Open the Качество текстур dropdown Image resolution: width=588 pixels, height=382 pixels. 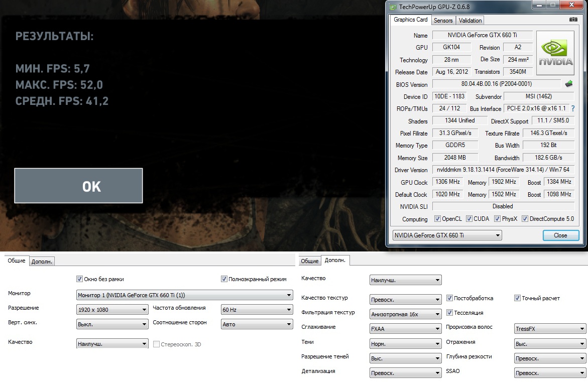pos(405,300)
